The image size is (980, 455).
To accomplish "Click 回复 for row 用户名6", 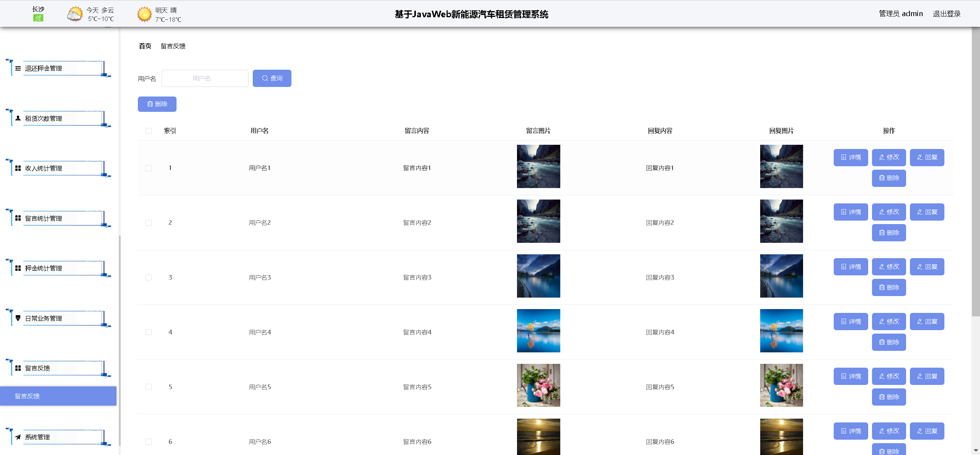I will click(x=927, y=431).
